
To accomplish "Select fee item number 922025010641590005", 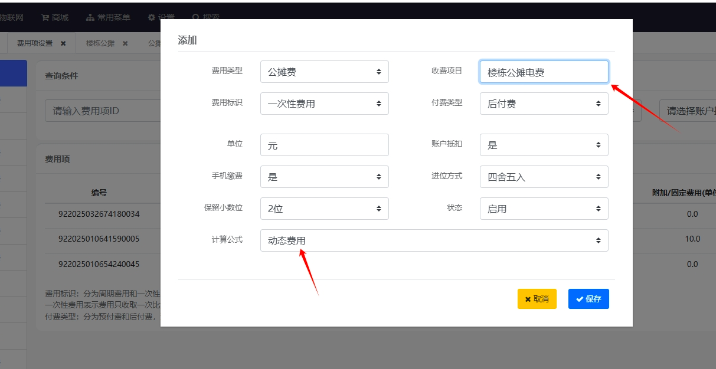I will 99,239.
